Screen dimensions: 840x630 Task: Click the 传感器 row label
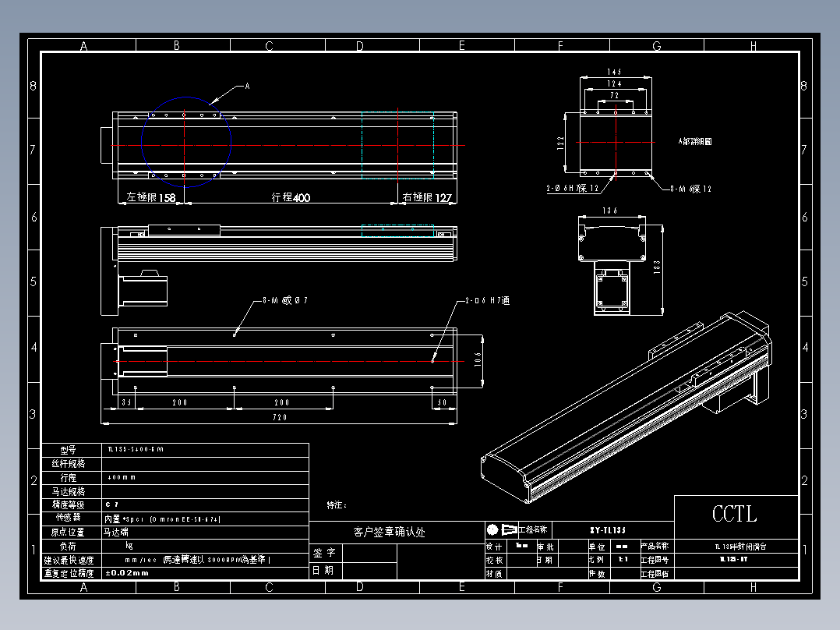(68, 518)
